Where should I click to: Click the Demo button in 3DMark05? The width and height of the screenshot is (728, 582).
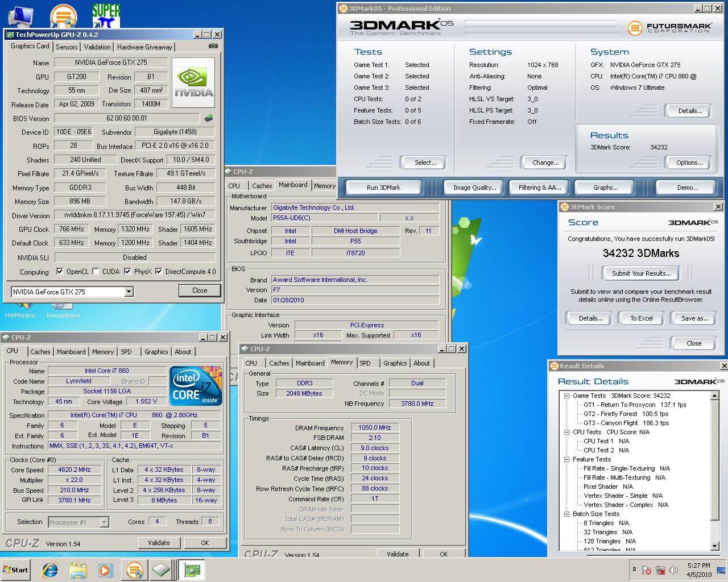(x=687, y=188)
